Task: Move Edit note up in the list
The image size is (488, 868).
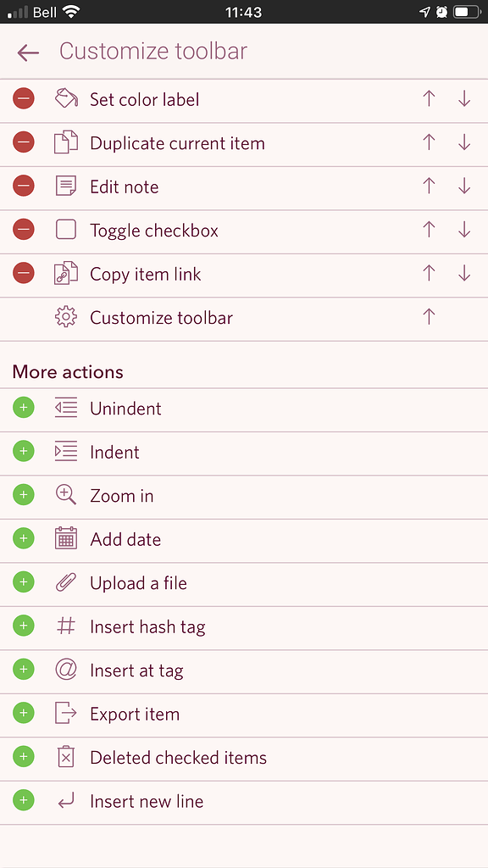Action: click(430, 186)
